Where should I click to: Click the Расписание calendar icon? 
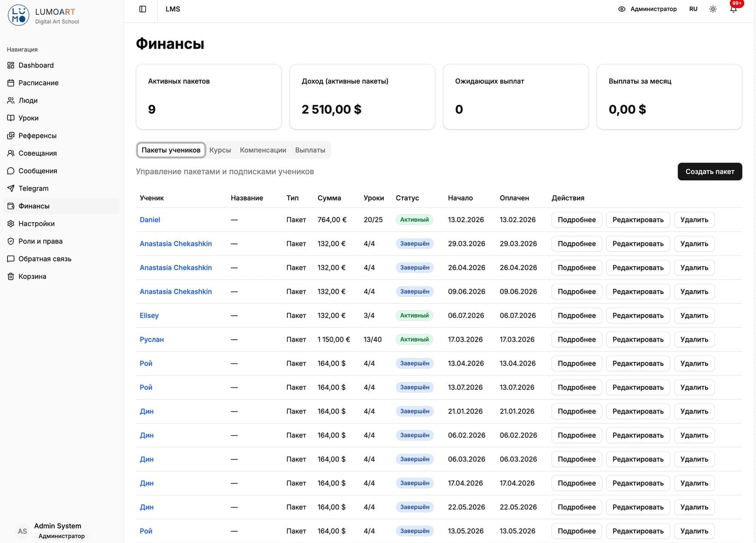pos(10,83)
